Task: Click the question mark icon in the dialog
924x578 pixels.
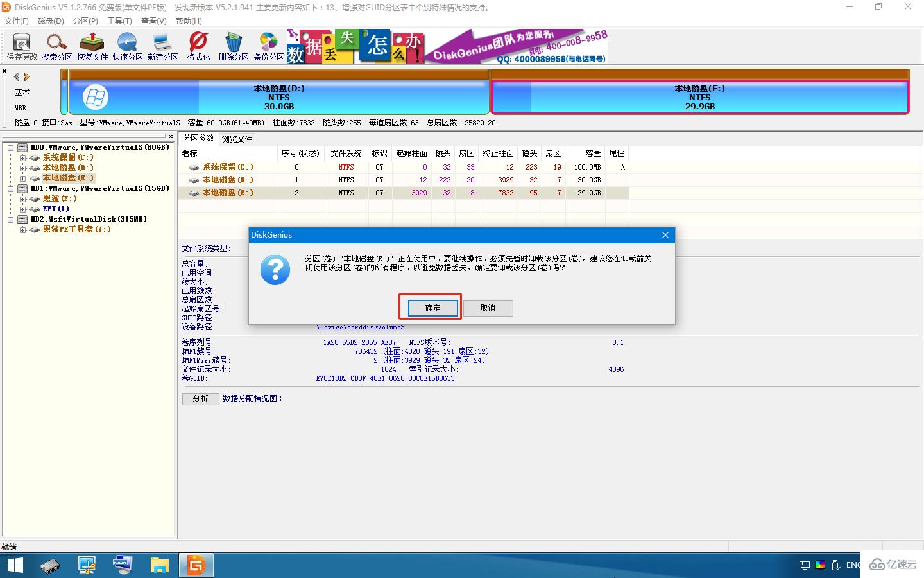Action: (275, 270)
